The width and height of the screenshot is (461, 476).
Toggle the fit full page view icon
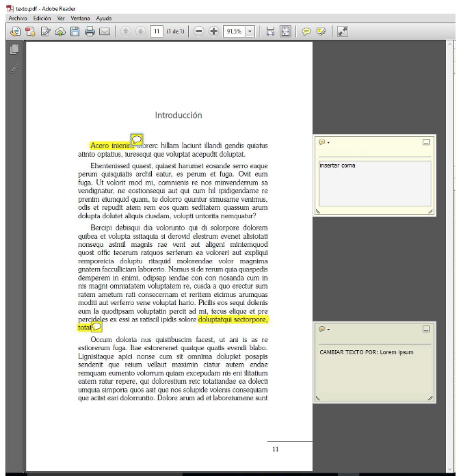(285, 31)
